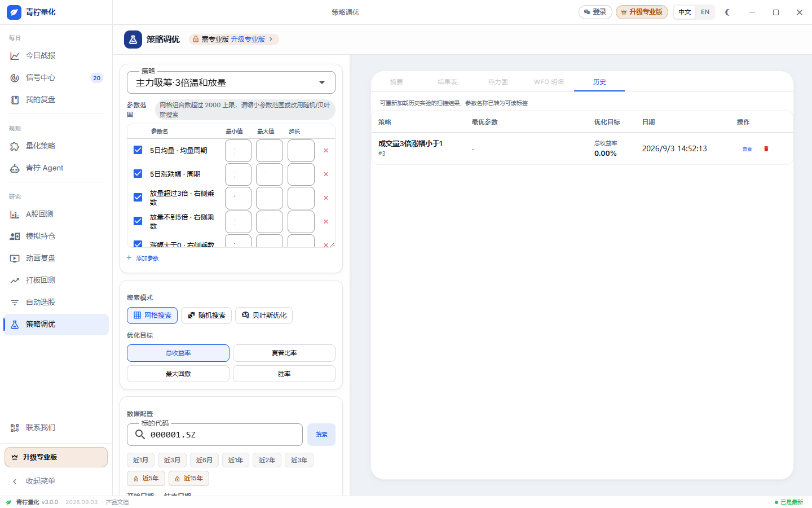Switch to the 摘要 tab
This screenshot has height=508, width=812.
[396, 82]
